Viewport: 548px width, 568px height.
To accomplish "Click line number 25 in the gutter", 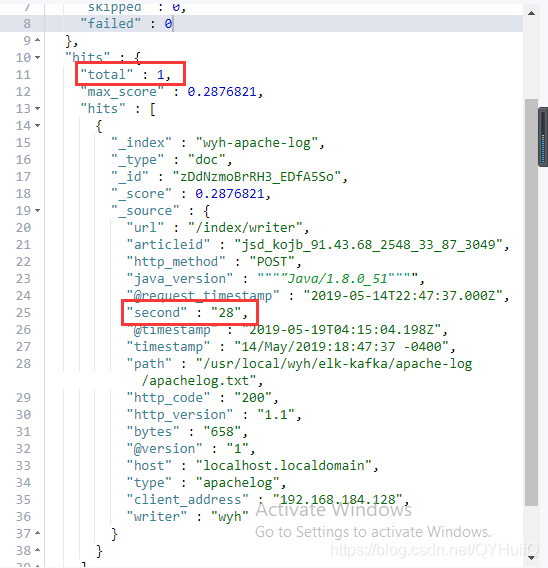I will (23, 313).
